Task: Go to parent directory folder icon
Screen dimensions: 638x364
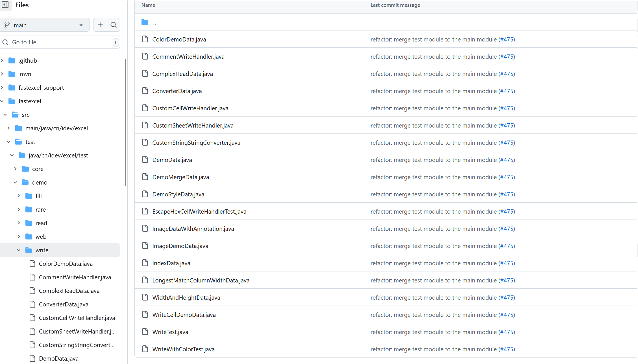Action: 145,22
